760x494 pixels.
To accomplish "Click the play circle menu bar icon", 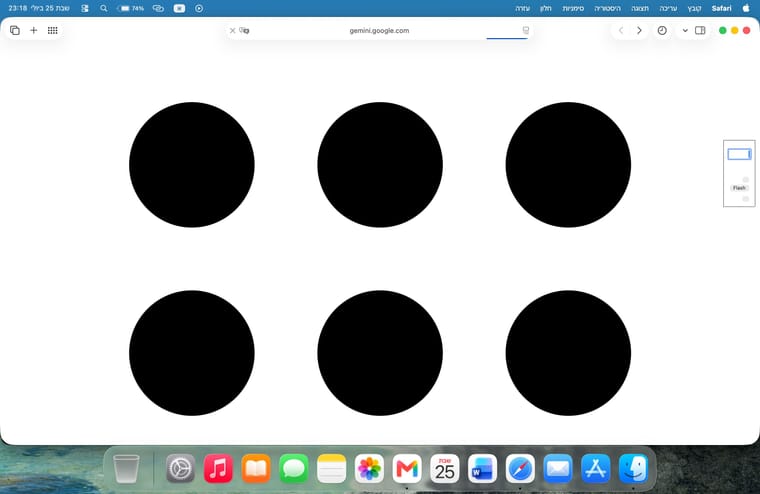I will coord(199,8).
